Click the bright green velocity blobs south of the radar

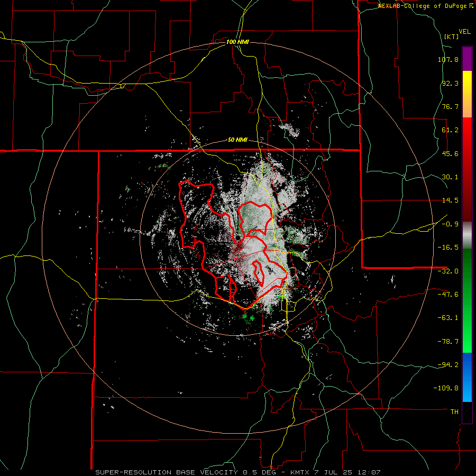click(249, 317)
